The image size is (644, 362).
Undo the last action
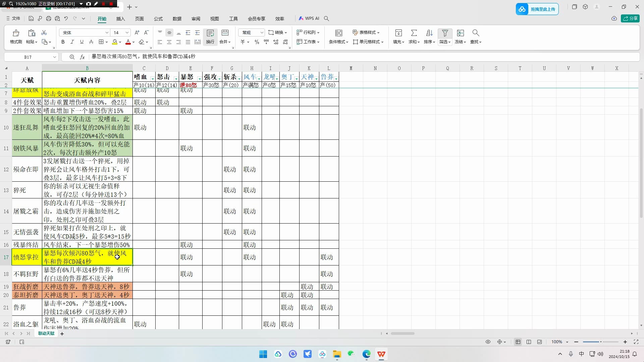(x=66, y=19)
